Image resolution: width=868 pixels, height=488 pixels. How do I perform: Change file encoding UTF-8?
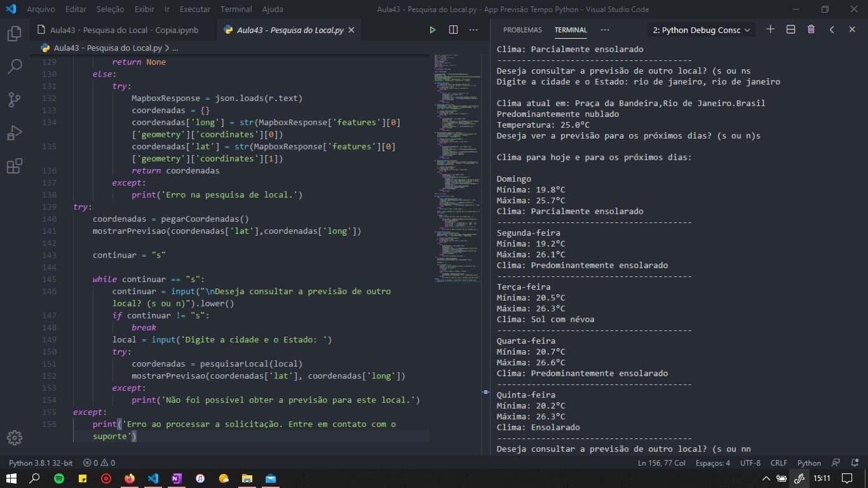[750, 463]
